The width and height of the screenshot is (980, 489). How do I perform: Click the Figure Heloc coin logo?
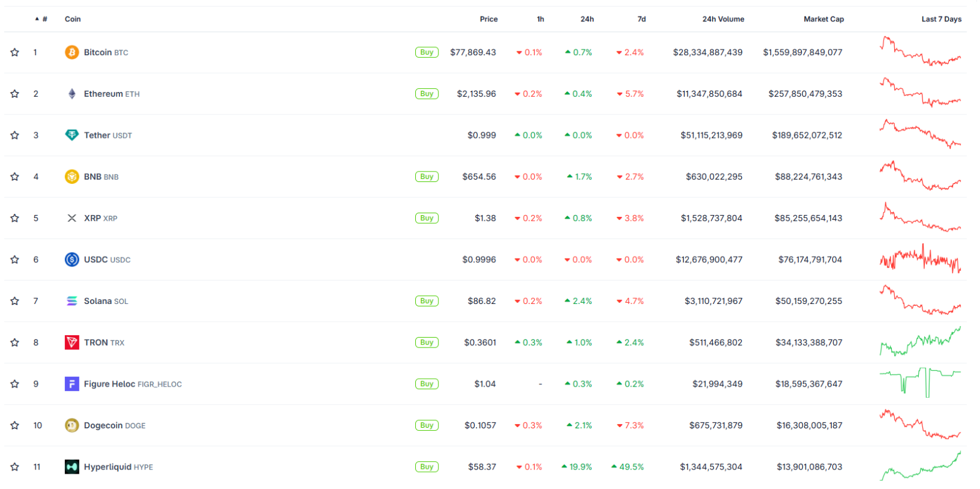(72, 384)
